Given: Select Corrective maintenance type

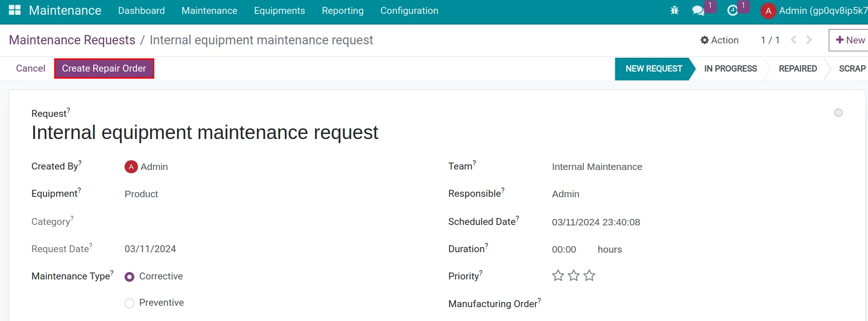Looking at the screenshot, I should click(x=130, y=277).
